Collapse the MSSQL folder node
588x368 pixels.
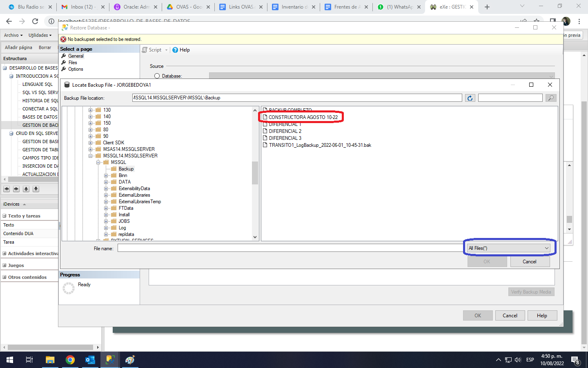(x=98, y=162)
